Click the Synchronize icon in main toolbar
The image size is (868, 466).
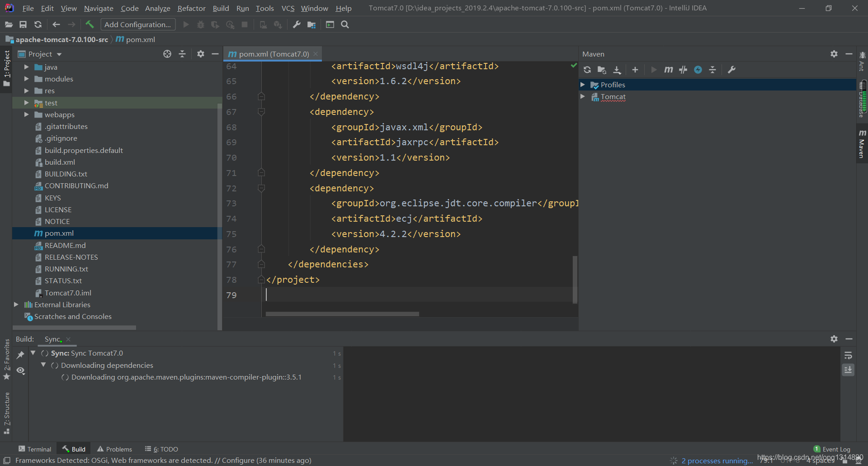click(38, 24)
